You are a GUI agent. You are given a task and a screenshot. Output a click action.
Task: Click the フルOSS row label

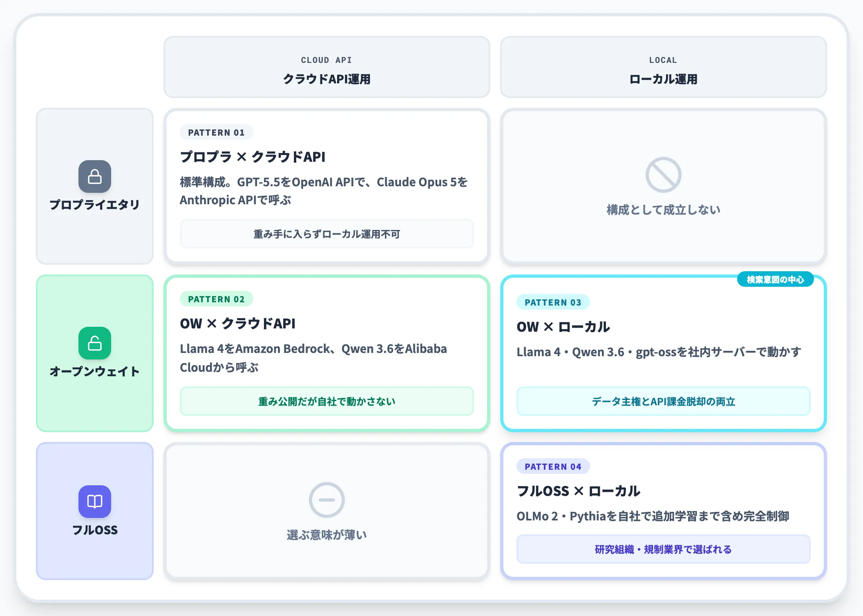95,530
